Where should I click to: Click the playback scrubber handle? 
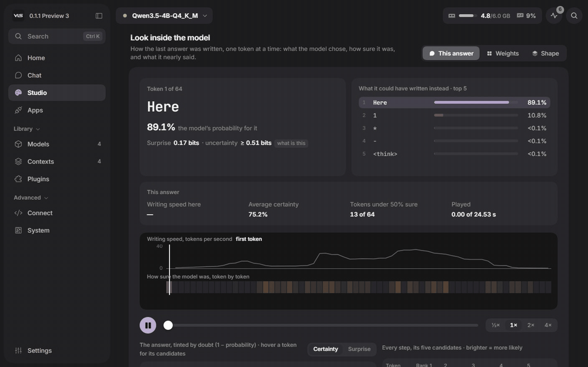168,325
